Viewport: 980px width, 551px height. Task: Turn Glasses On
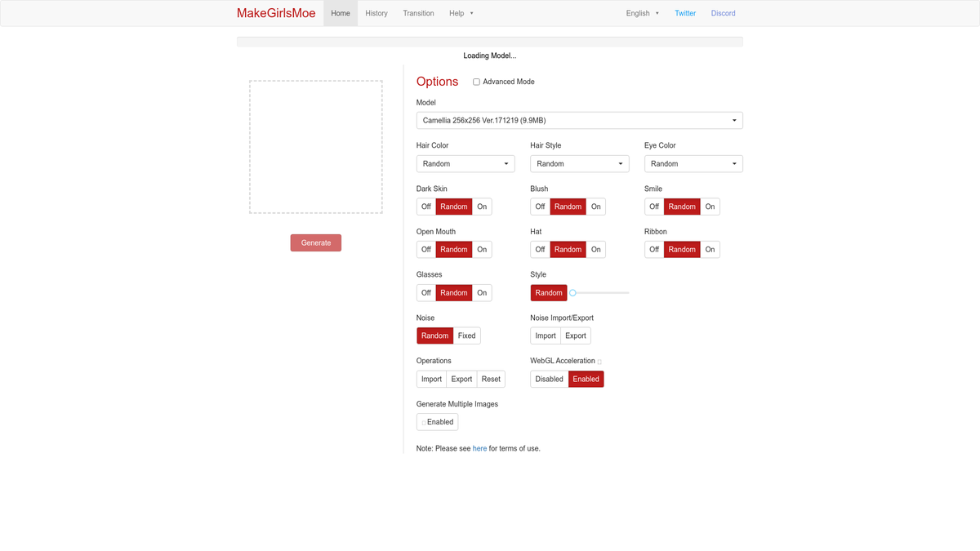(482, 293)
